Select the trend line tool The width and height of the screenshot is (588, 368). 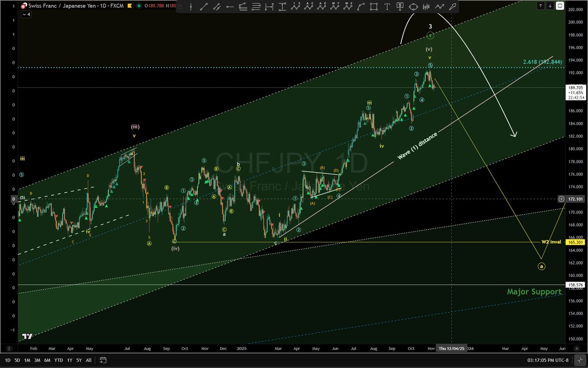coord(204,7)
